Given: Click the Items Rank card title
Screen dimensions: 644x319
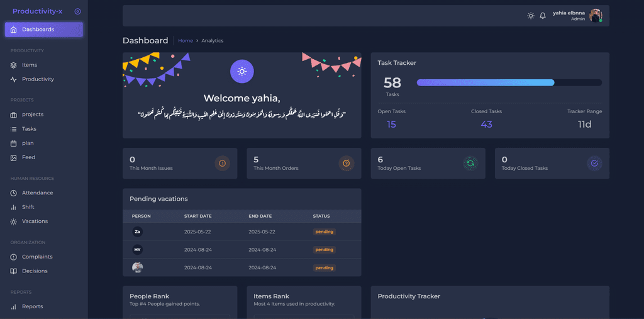Looking at the screenshot, I should click(x=272, y=296).
